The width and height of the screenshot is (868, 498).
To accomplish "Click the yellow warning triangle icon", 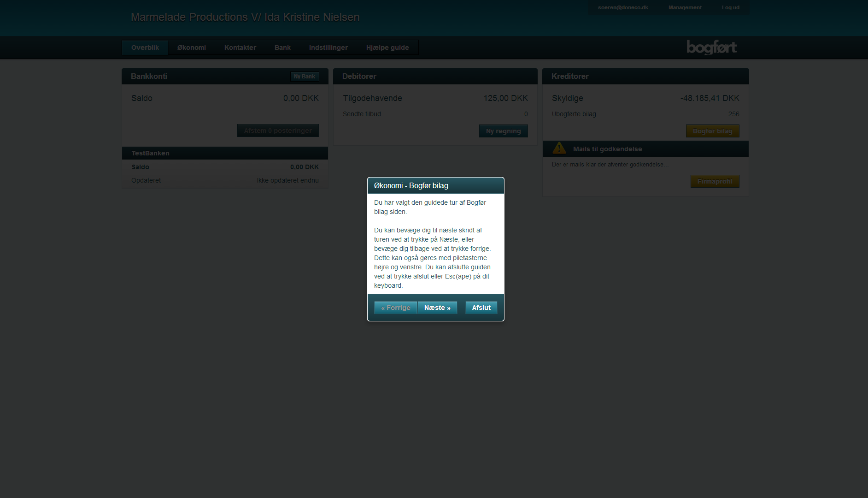I will click(x=559, y=148).
